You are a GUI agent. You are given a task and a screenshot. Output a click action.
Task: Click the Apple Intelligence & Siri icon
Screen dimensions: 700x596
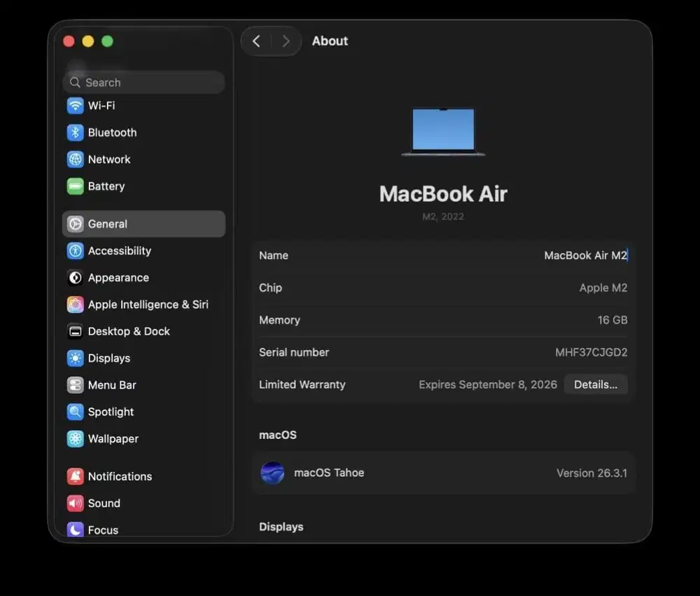pos(75,304)
